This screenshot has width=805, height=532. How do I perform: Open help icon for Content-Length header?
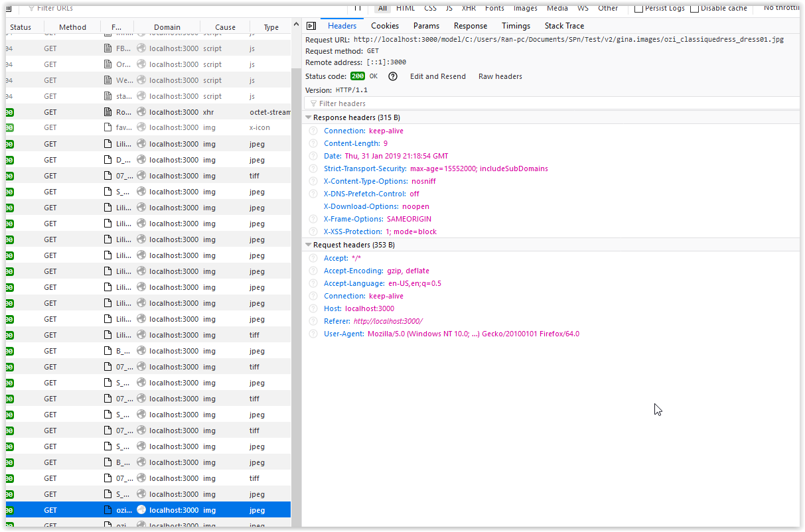313,143
